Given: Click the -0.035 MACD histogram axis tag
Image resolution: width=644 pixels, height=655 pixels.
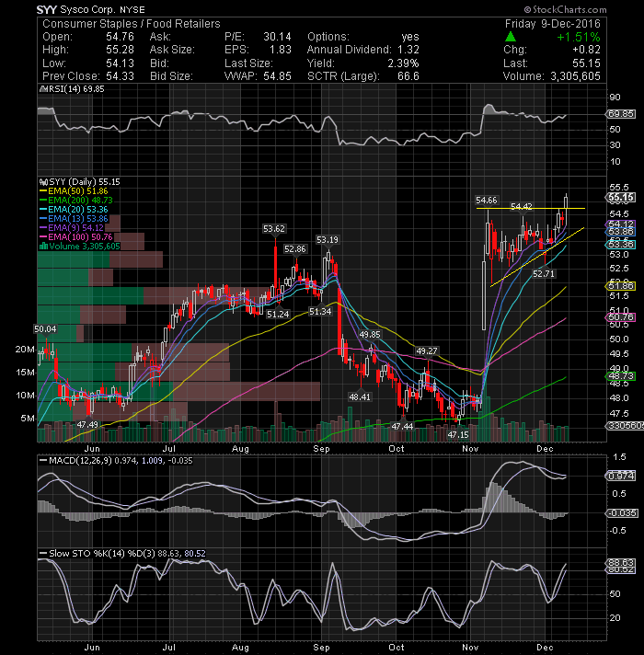Looking at the screenshot, I should [622, 512].
